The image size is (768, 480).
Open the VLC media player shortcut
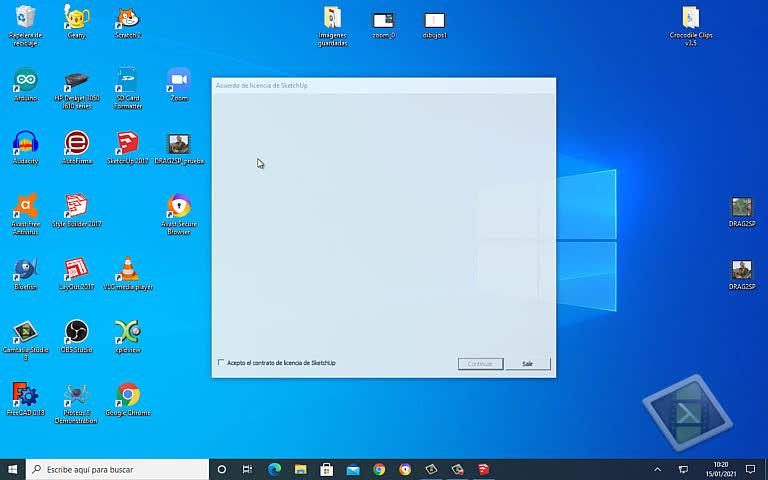127,270
